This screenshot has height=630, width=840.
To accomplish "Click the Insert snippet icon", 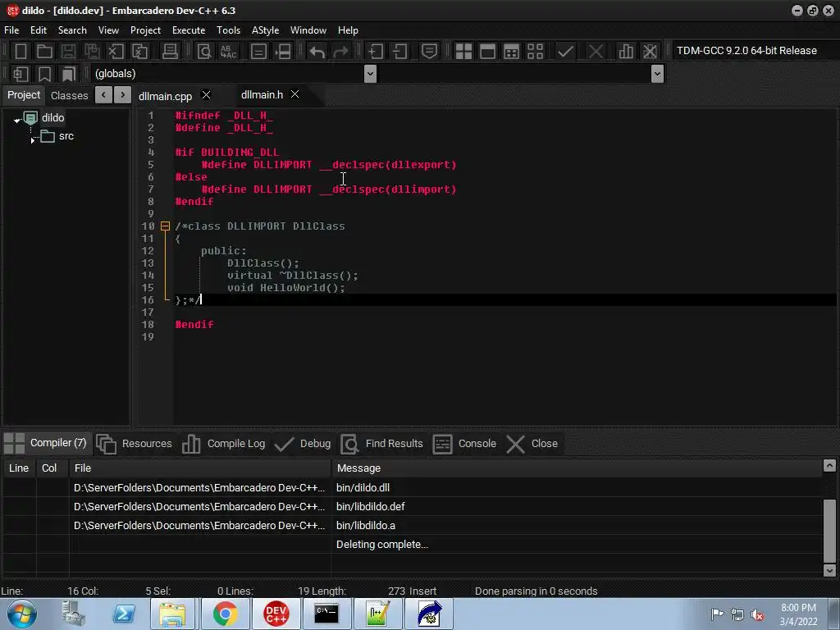I will pyautogui.click(x=21, y=74).
